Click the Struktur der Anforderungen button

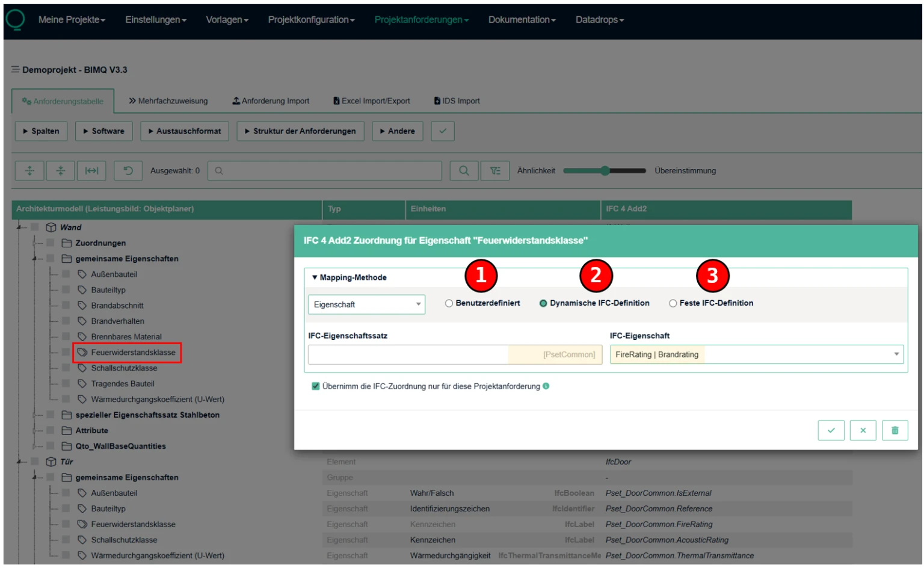300,131
